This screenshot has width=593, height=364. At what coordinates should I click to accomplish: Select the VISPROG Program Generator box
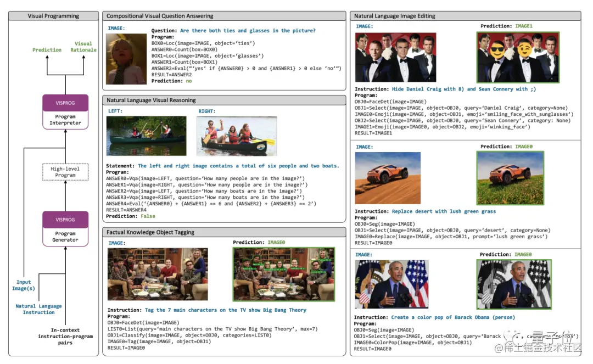65,229
